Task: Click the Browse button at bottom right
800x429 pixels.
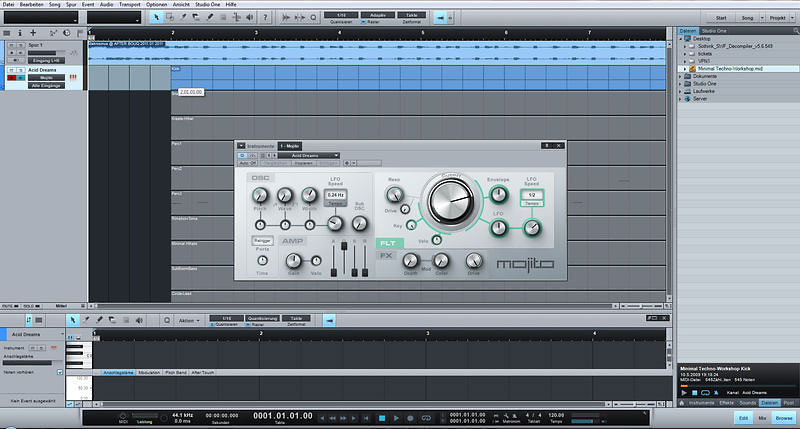Action: [784, 418]
